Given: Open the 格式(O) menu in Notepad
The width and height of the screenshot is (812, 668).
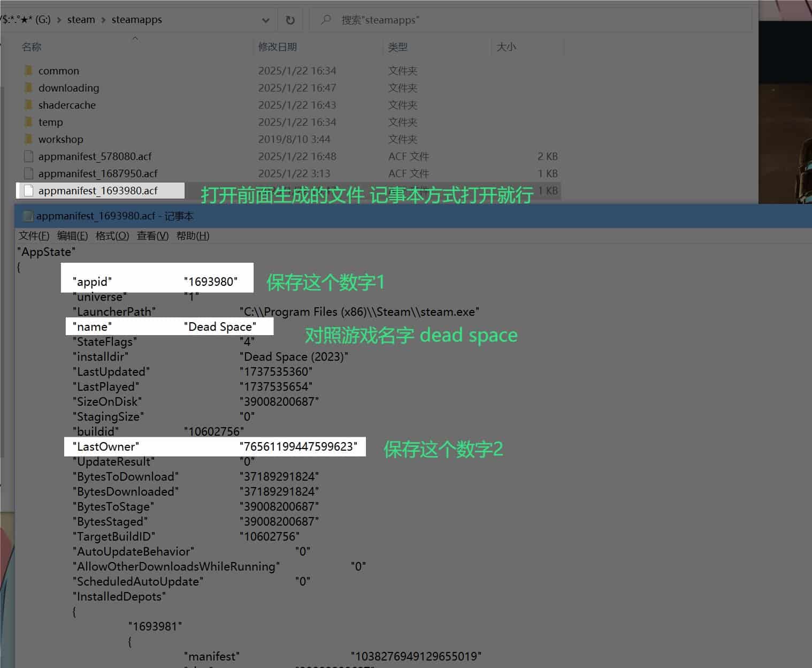Looking at the screenshot, I should (x=112, y=236).
